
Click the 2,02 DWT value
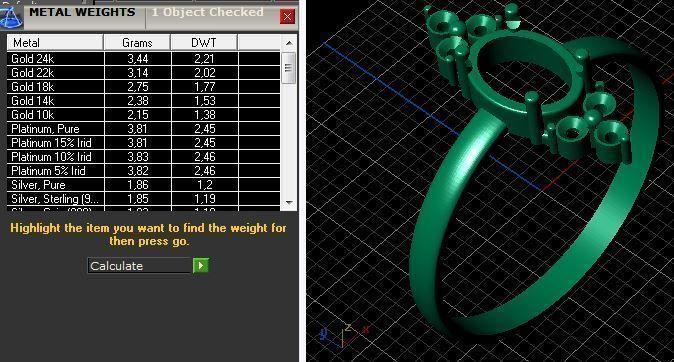205,73
